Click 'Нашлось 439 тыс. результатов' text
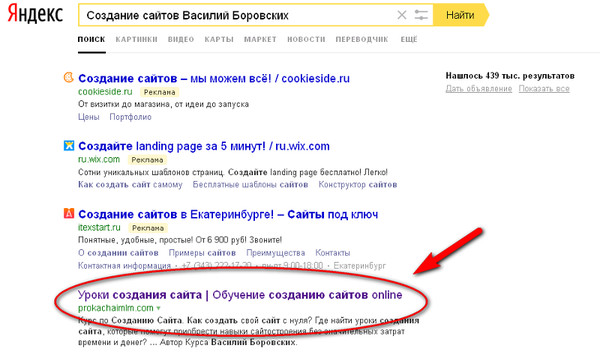The width and height of the screenshot is (600, 360). pyautogui.click(x=510, y=76)
